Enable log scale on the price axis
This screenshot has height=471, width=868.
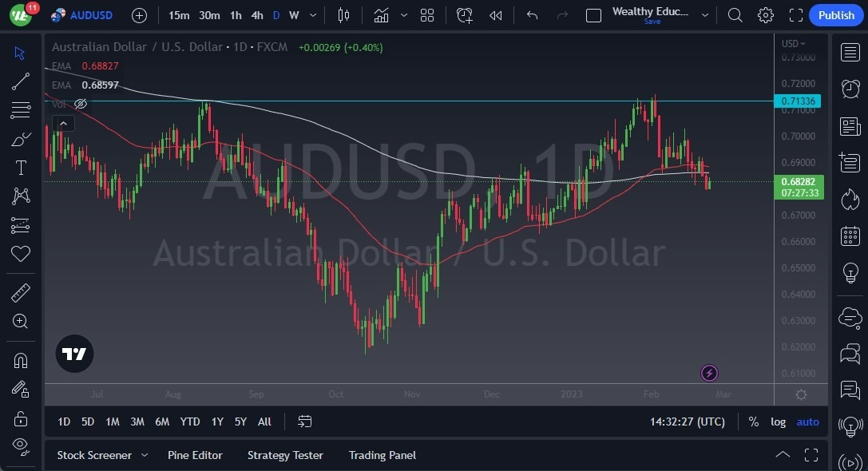point(778,422)
